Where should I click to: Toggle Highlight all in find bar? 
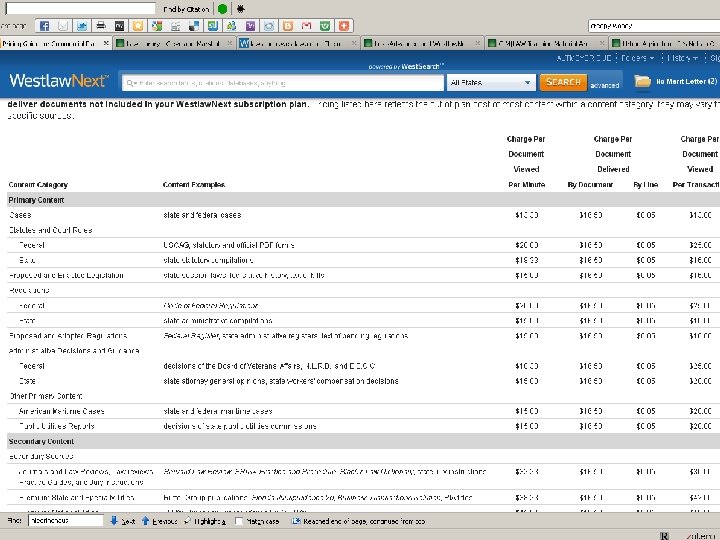[x=205, y=521]
